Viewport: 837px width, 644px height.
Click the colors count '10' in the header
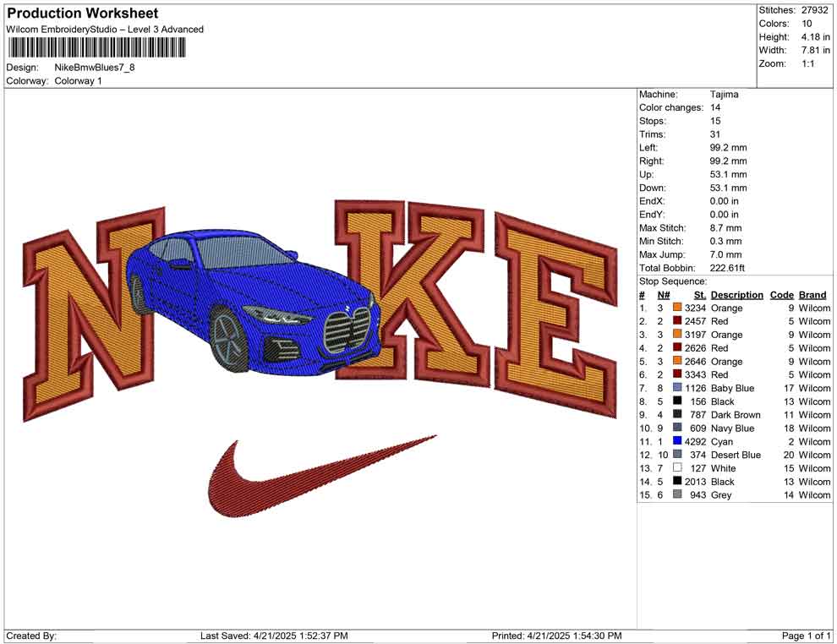[x=807, y=24]
